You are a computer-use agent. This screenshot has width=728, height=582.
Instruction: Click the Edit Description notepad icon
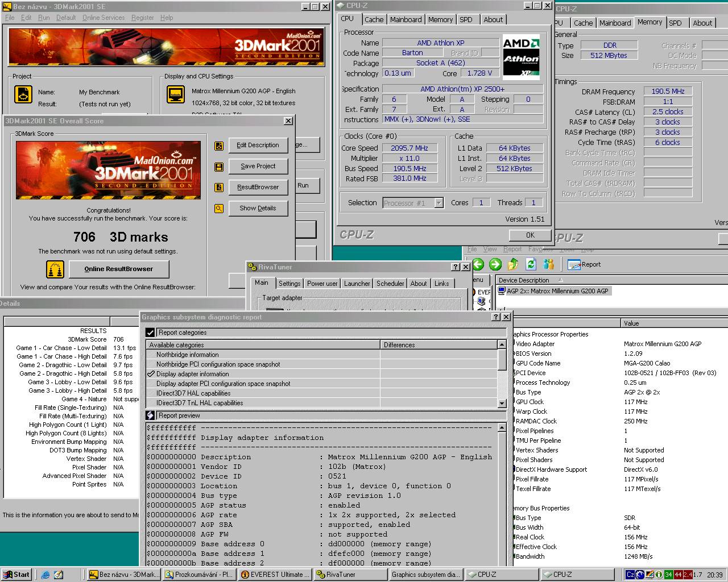coord(219,146)
